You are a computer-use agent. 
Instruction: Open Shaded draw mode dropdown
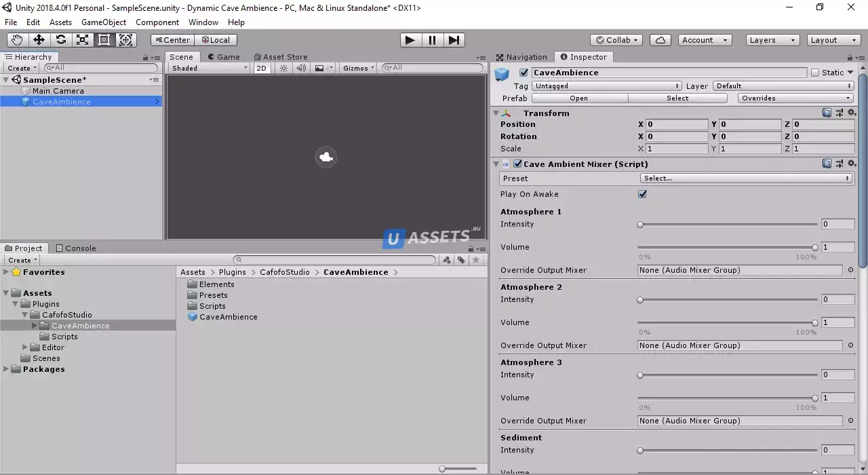click(x=210, y=68)
